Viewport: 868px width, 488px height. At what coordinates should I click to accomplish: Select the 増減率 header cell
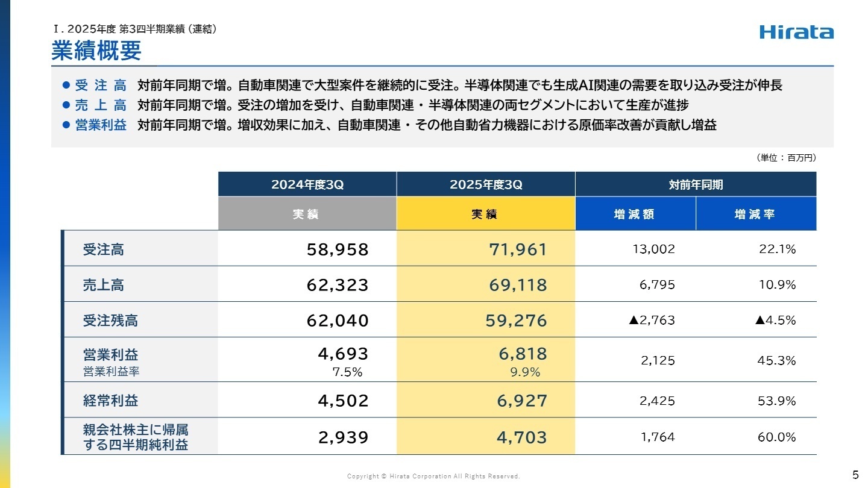coord(755,213)
